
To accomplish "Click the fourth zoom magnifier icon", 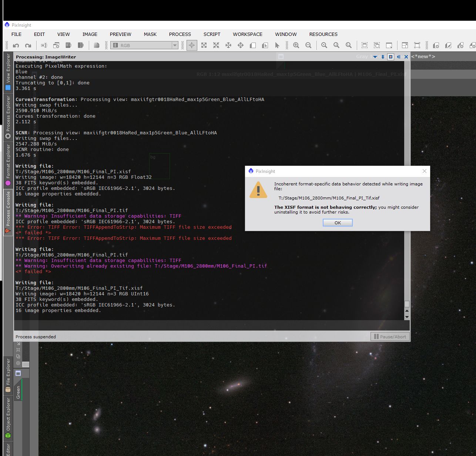I will (349, 45).
